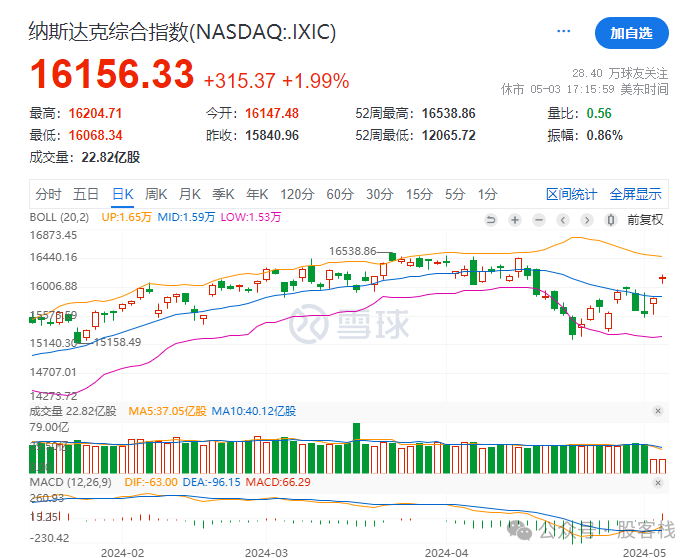
Task: Click the MACD (12,26,9) indicator label
Action: 70,482
